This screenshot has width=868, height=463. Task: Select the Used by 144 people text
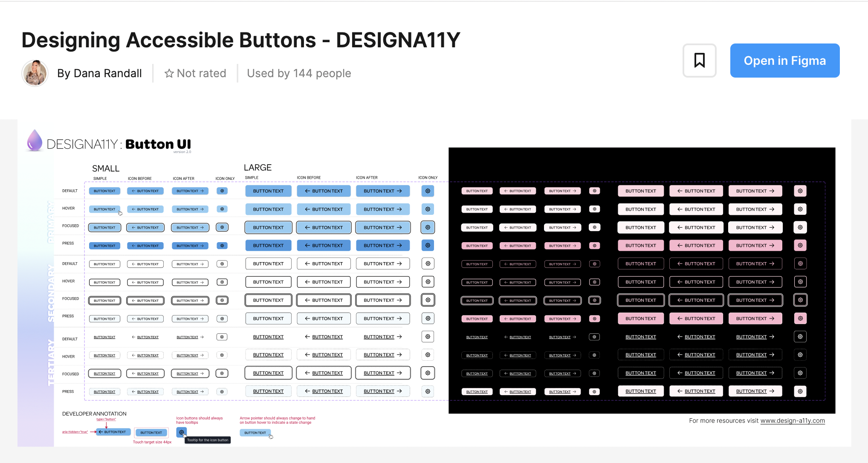[x=299, y=73]
